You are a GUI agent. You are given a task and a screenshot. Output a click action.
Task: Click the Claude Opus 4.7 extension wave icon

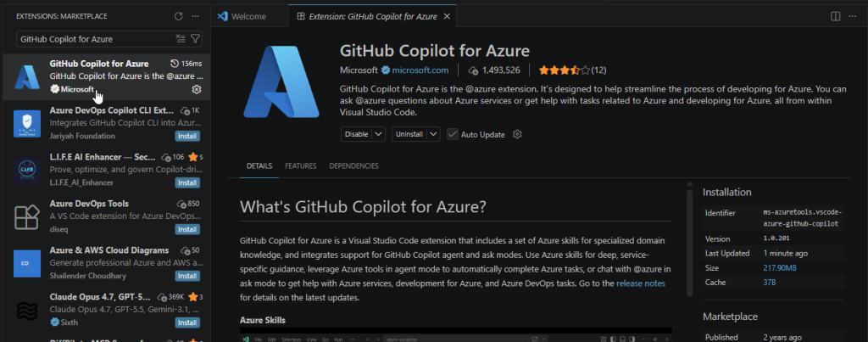27,310
